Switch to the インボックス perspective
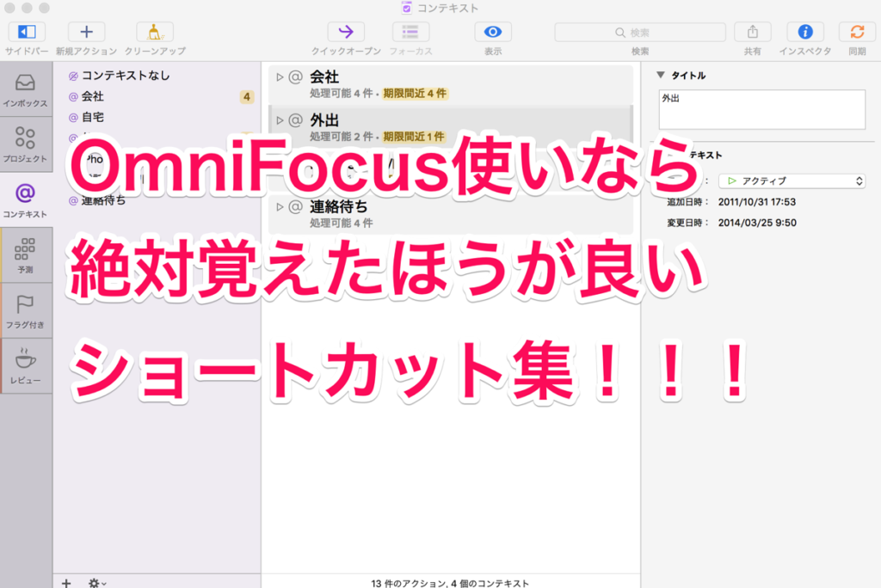881x588 pixels. (26, 90)
